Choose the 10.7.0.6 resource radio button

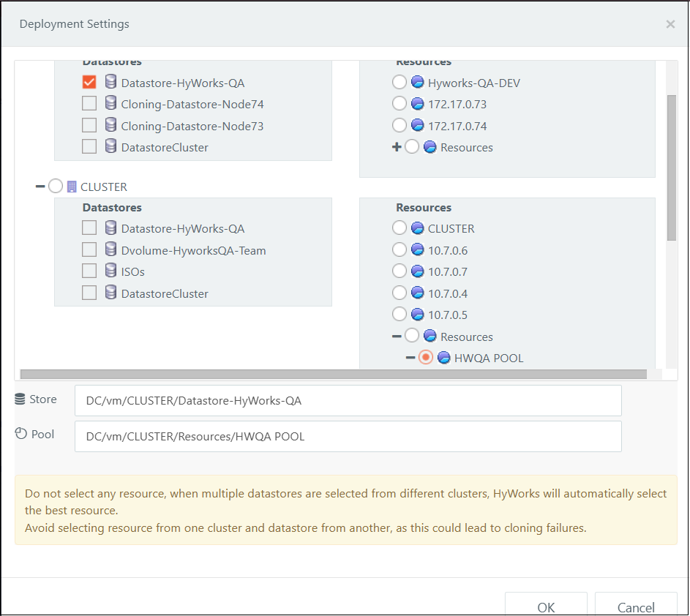(x=399, y=249)
